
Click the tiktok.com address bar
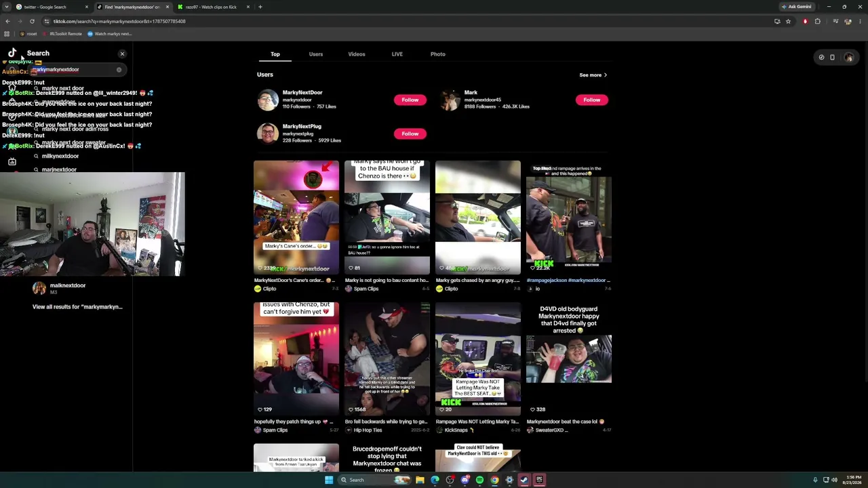407,22
